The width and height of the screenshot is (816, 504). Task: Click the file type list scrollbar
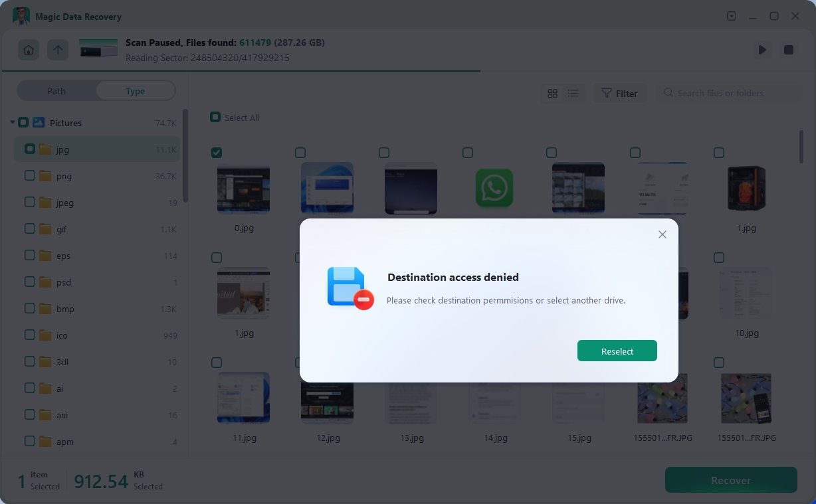pos(185,156)
